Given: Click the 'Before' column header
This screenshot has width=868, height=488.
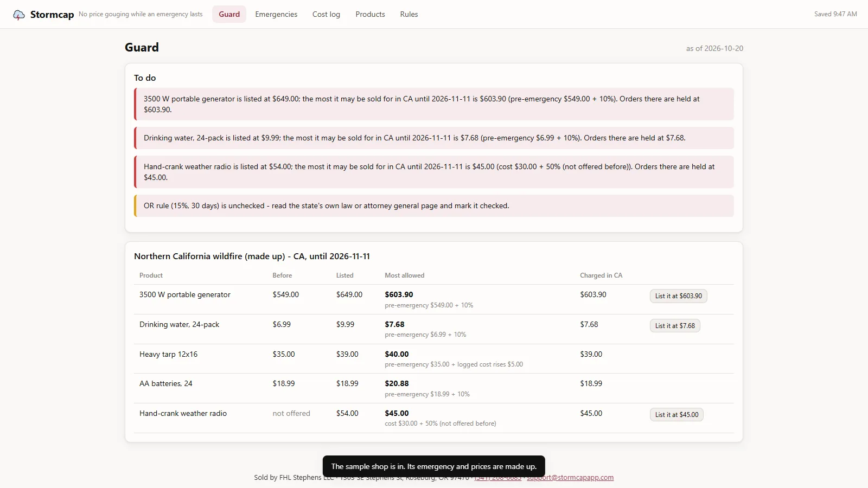Looking at the screenshot, I should coord(282,275).
